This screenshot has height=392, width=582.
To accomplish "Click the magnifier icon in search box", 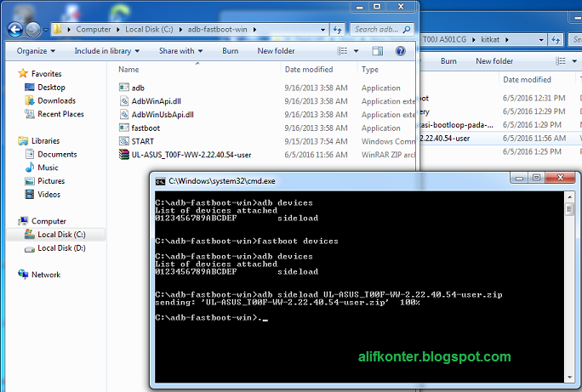I will pos(407,29).
